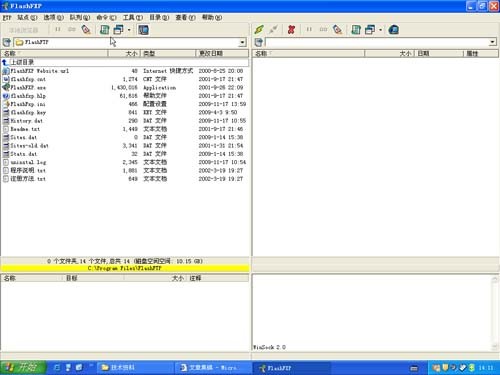
Task: Click the globe-monitor icon in the right toolbar
Action: 394,30
